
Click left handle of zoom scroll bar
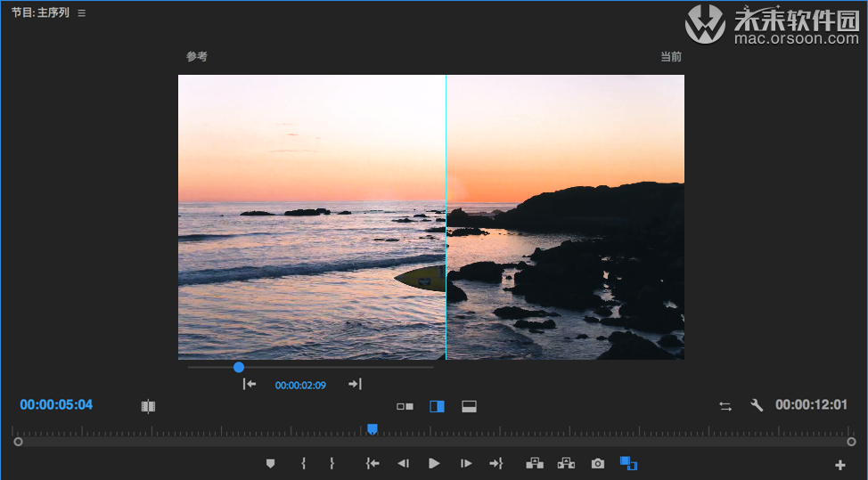pyautogui.click(x=18, y=442)
